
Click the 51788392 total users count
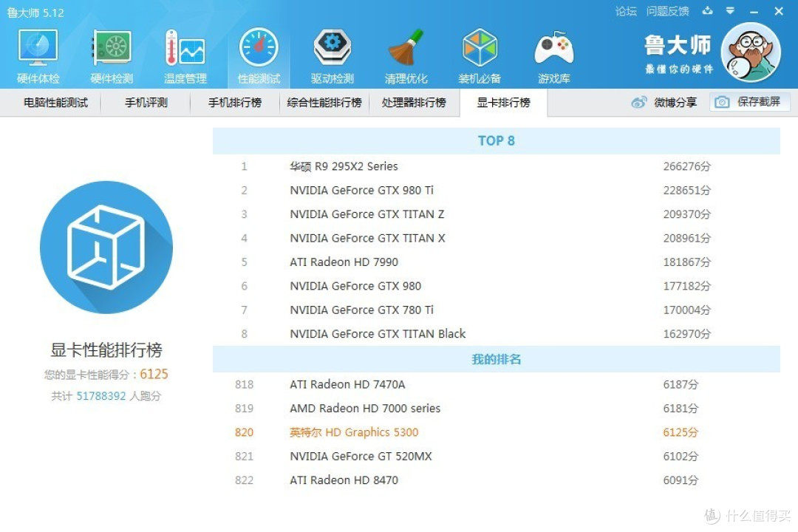100,396
